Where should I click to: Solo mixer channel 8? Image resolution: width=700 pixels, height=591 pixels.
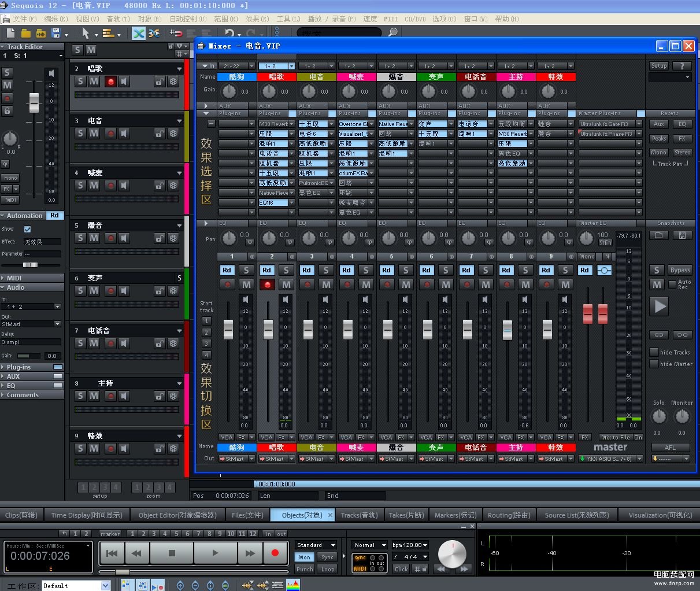point(525,270)
